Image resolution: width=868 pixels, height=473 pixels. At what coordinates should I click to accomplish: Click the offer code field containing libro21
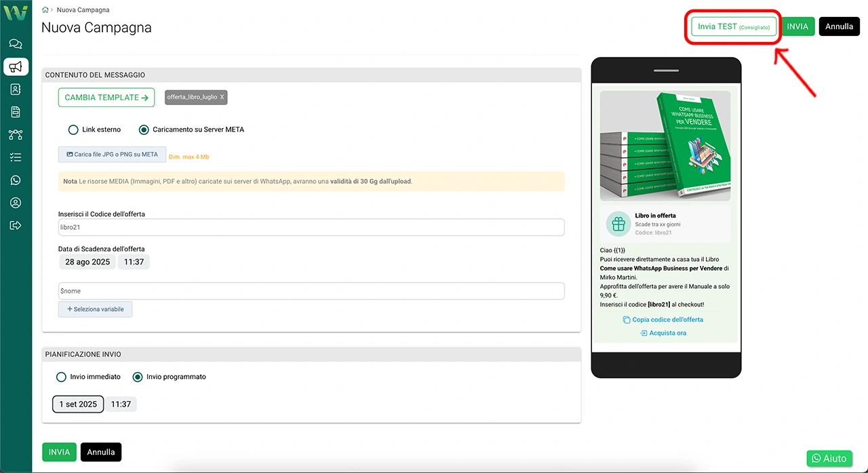tap(311, 227)
